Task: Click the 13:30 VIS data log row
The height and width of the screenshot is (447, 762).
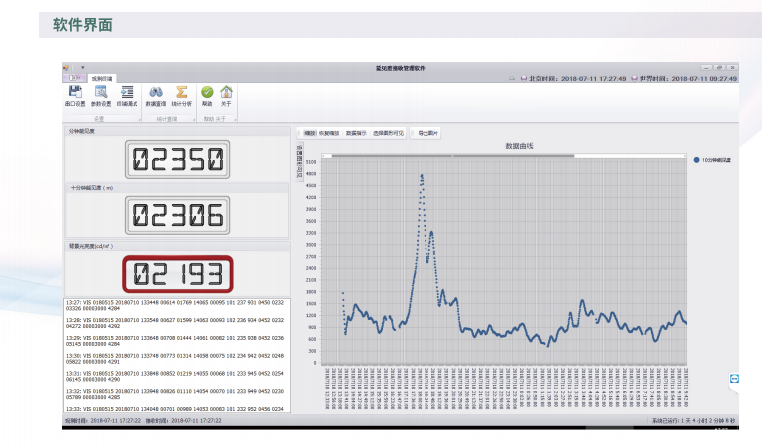Action: [175, 359]
